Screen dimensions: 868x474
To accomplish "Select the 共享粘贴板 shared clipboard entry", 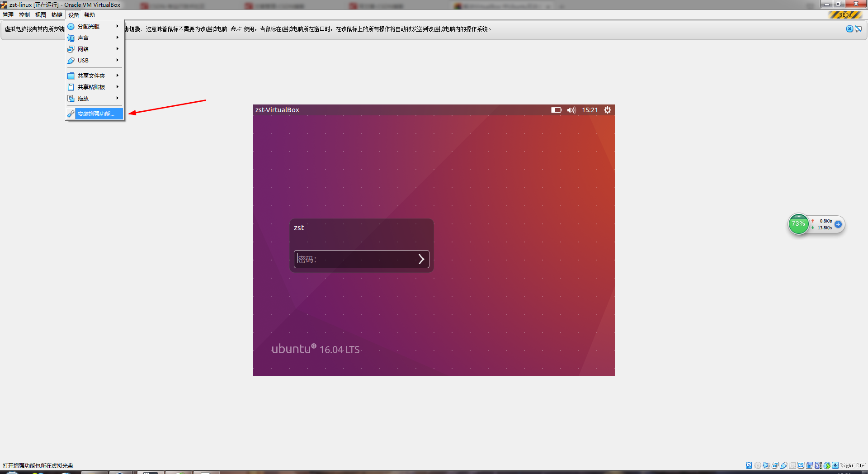I will pos(94,87).
